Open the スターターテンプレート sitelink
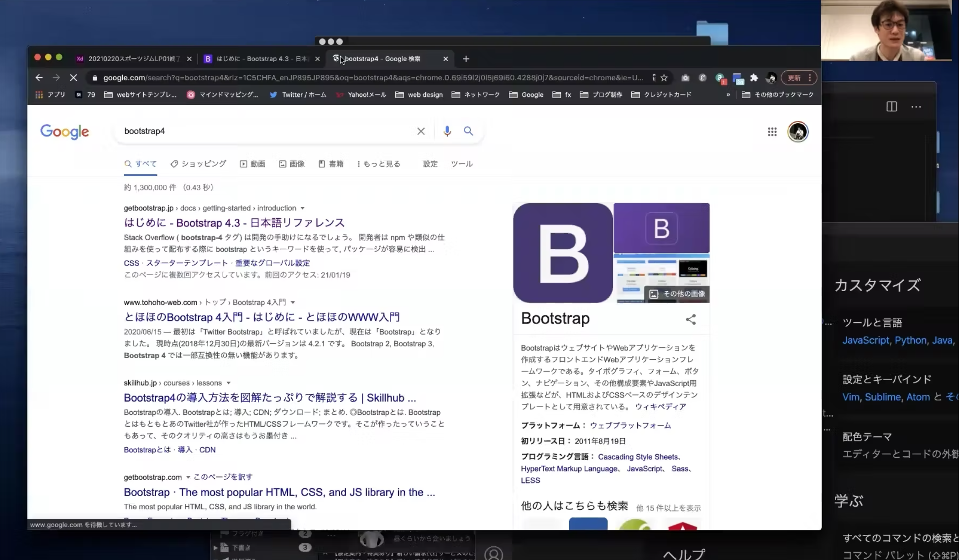959x560 pixels. click(187, 263)
